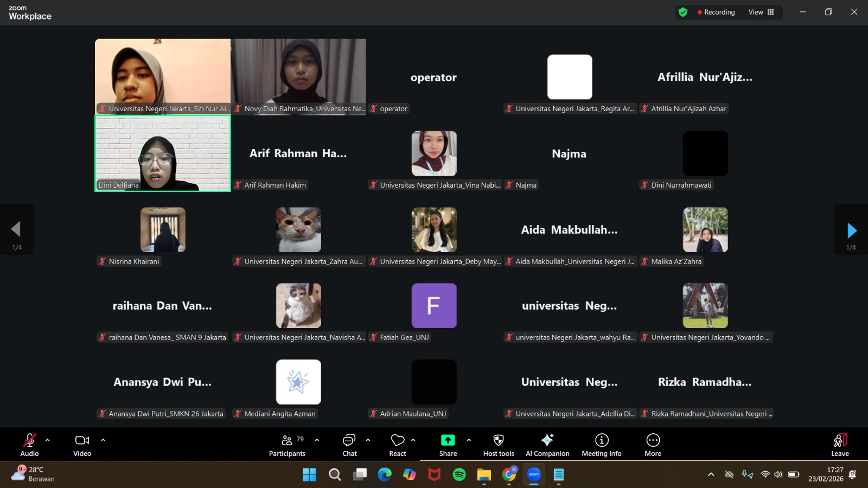868x488 pixels.
Task: Open Spotify from the taskbar
Action: (x=459, y=475)
